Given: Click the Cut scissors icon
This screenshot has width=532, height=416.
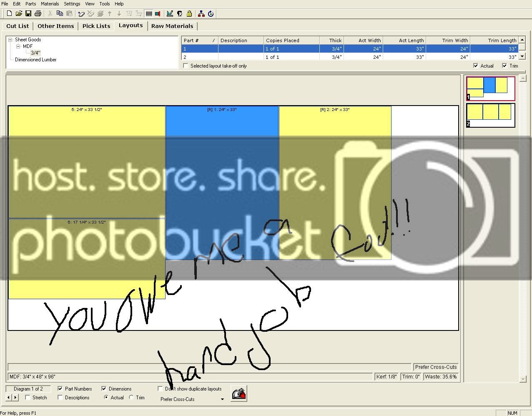Looking at the screenshot, I should click(x=50, y=14).
